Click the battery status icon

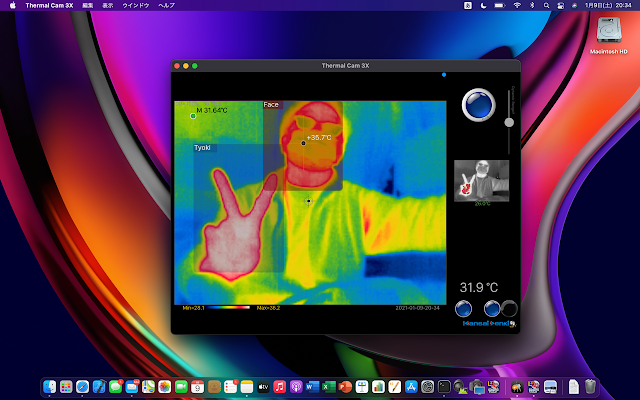point(499,5)
